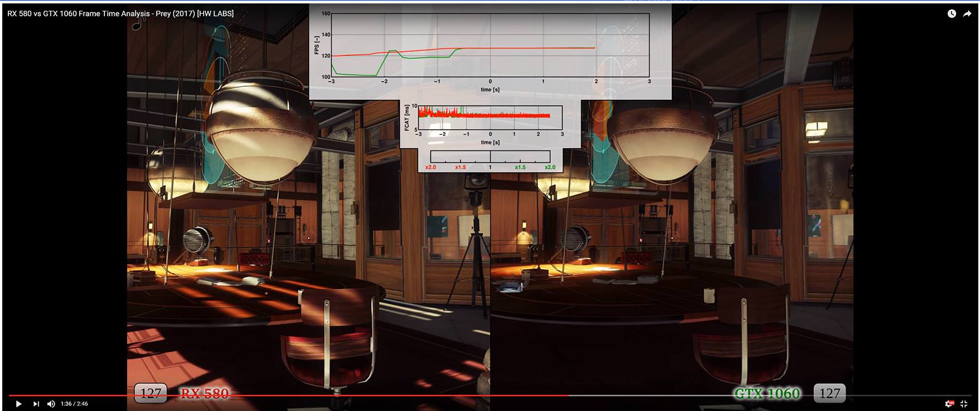The width and height of the screenshot is (980, 411).
Task: Skip to the next video
Action: coord(36,404)
